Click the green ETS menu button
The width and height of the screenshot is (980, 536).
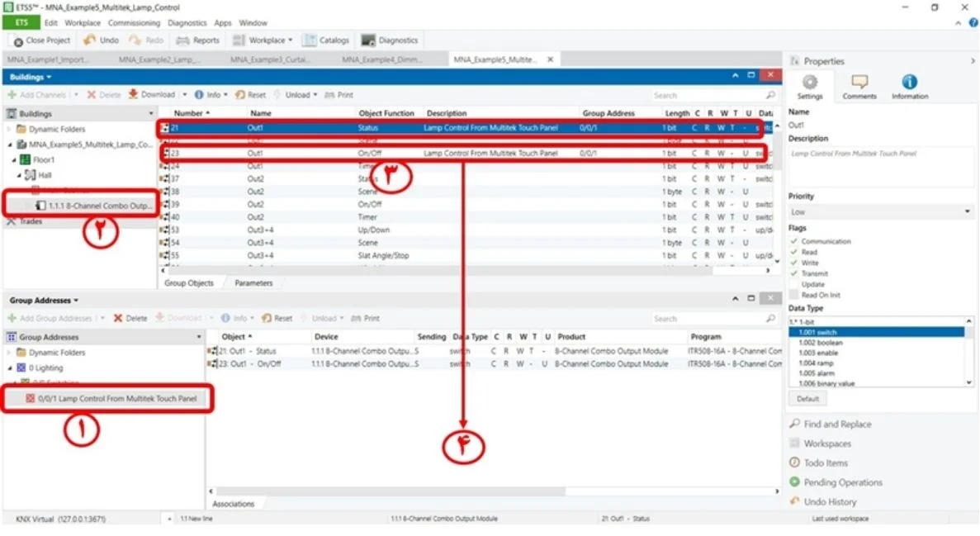(x=21, y=22)
